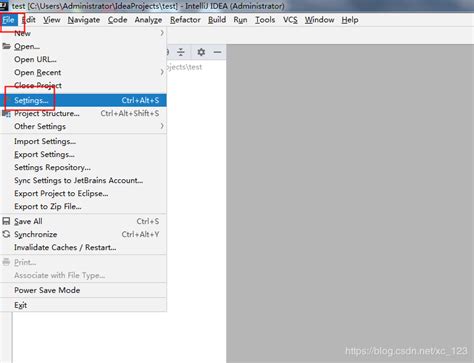The width and height of the screenshot is (474, 363).
Task: Expand the Open Recent submenu
Action: (83, 72)
